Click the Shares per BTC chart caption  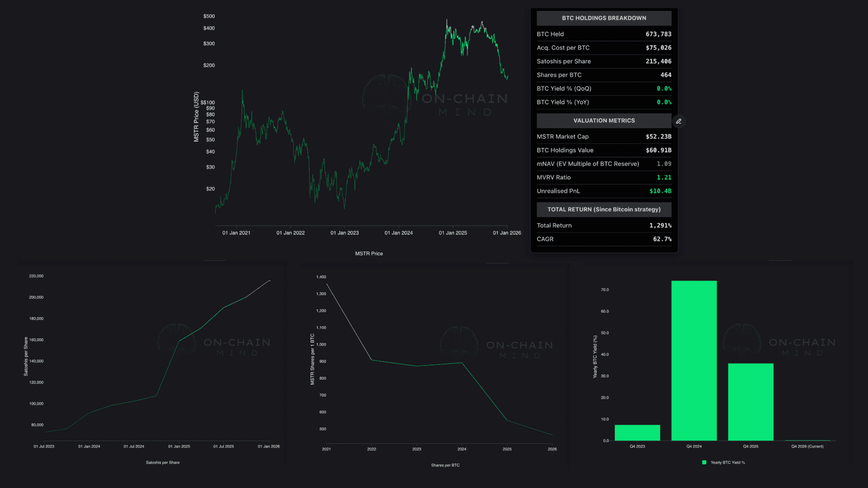click(445, 465)
